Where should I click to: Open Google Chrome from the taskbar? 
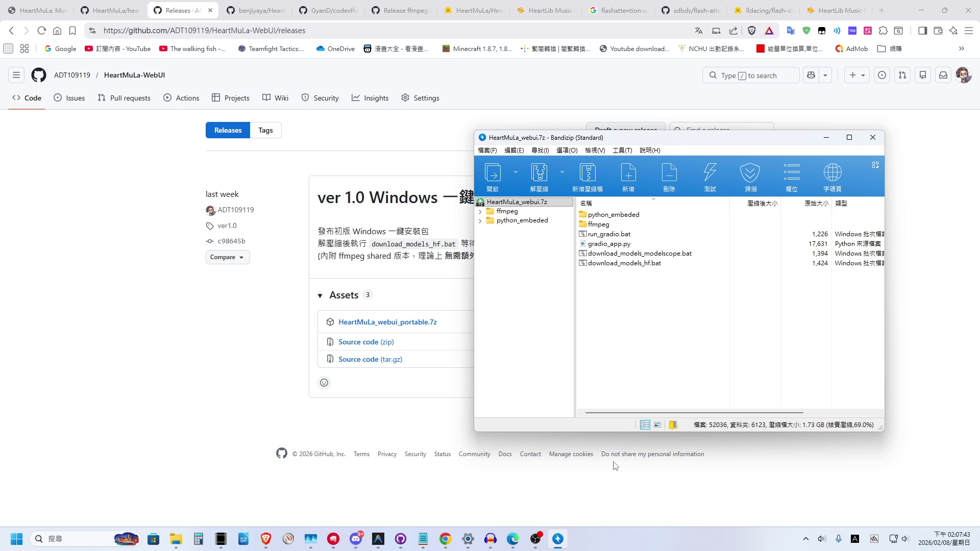(x=446, y=539)
